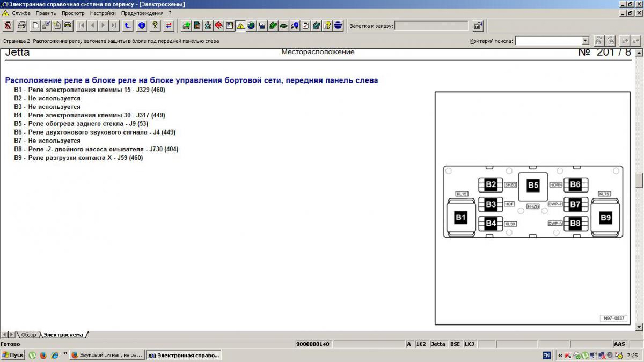Click the small car icon in toolbar
The height and width of the screenshot is (362, 644).
click(x=68, y=25)
